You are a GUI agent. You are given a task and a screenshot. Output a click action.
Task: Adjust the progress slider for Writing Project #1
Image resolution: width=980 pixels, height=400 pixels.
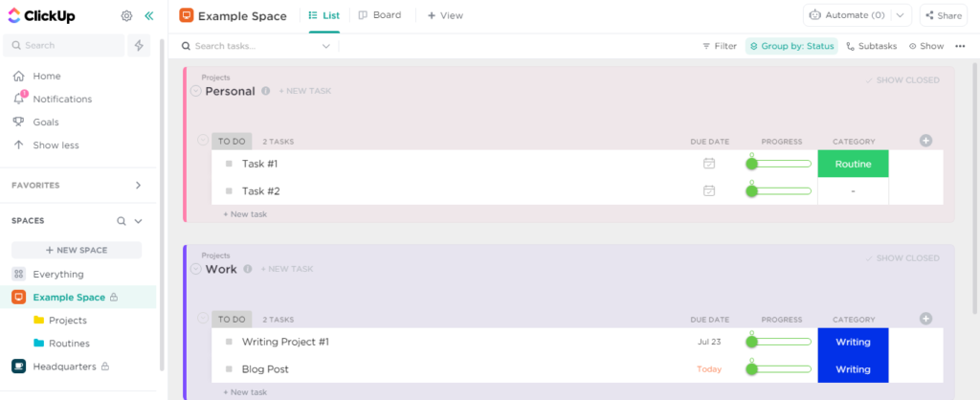pyautogui.click(x=779, y=342)
